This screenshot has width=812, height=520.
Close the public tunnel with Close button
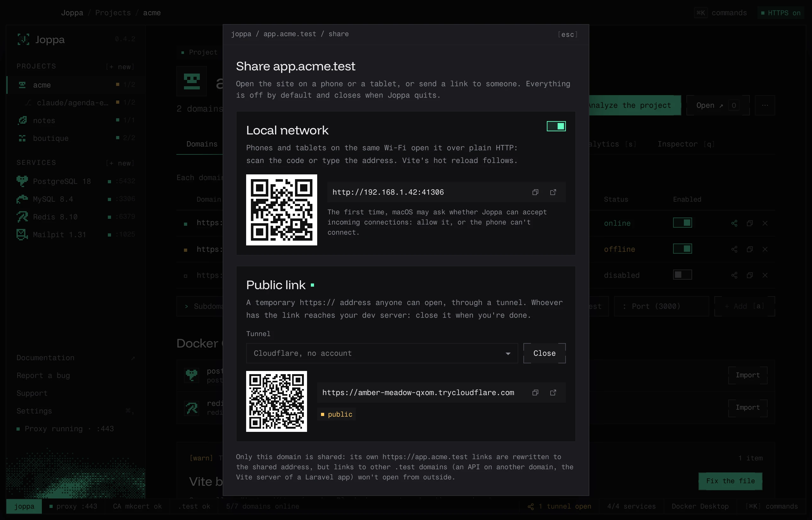[544, 353]
